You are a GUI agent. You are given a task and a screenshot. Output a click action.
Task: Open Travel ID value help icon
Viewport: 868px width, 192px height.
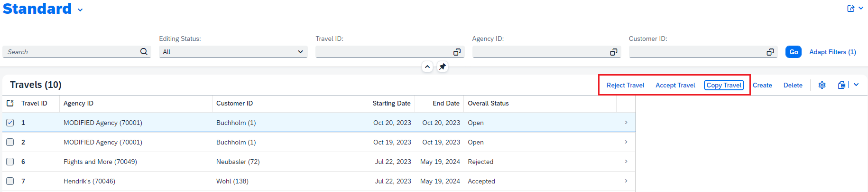coord(457,52)
